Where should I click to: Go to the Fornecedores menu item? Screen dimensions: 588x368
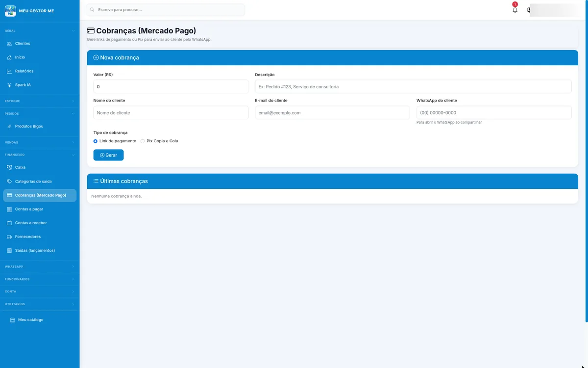tap(40, 237)
